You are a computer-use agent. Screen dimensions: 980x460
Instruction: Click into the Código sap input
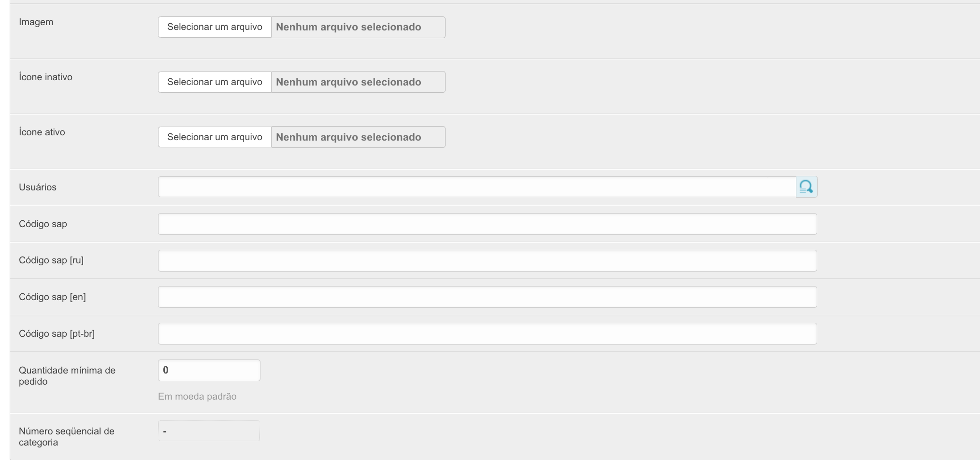pos(487,224)
